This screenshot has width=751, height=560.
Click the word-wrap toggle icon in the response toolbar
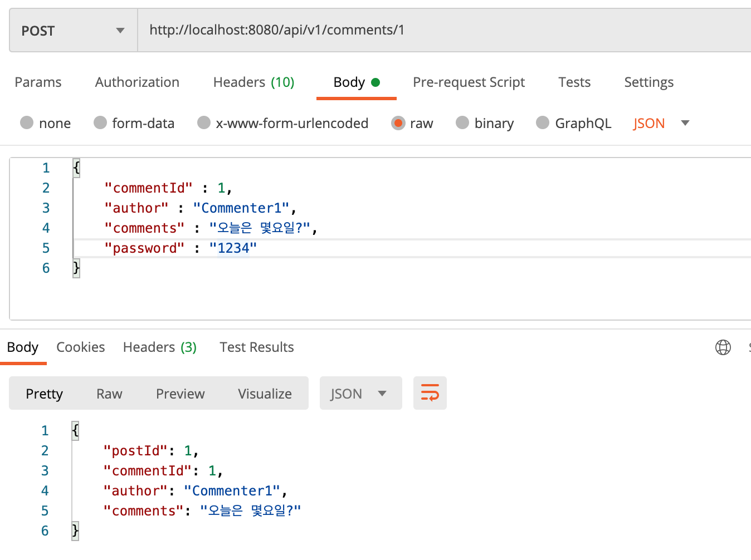[430, 393]
